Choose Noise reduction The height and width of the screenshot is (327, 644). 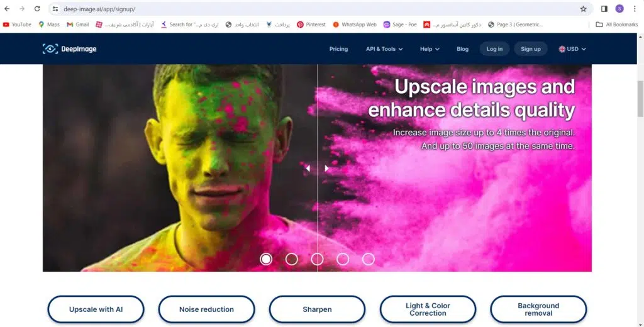tap(206, 309)
